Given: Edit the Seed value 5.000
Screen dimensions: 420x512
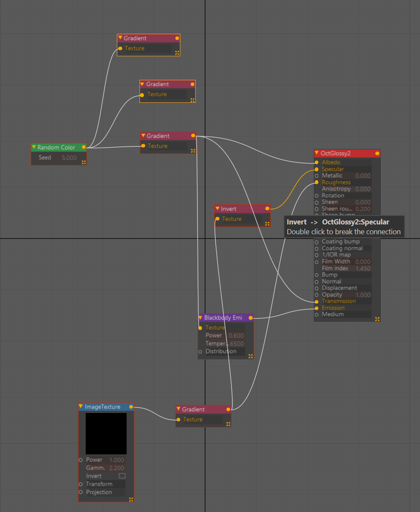Looking at the screenshot, I should pos(69,157).
